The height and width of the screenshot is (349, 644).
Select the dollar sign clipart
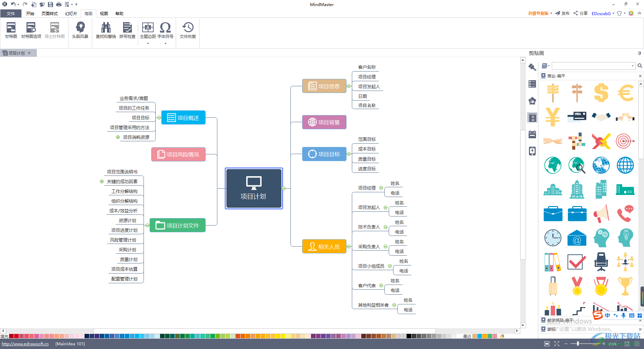(x=601, y=93)
